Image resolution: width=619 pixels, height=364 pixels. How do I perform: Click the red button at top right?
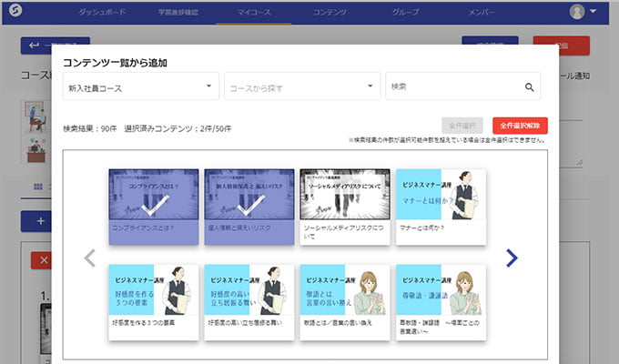pos(562,45)
